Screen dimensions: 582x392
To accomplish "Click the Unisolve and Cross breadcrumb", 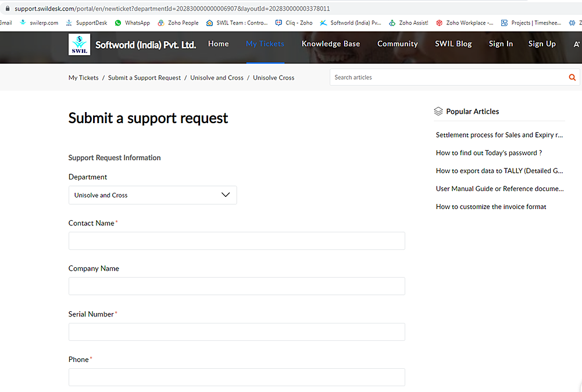I will (x=217, y=77).
